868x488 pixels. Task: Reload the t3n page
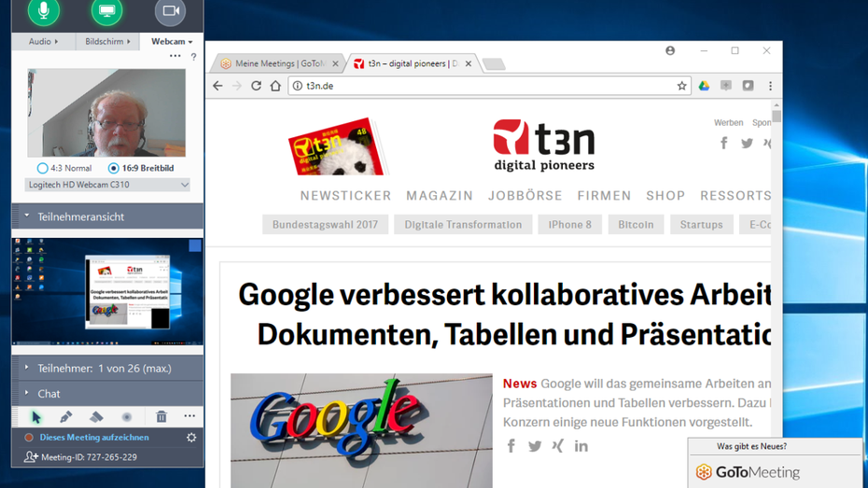256,86
